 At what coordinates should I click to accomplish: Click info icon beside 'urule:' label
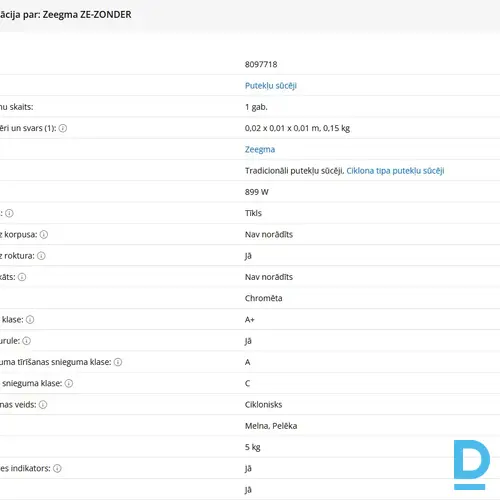tap(27, 341)
